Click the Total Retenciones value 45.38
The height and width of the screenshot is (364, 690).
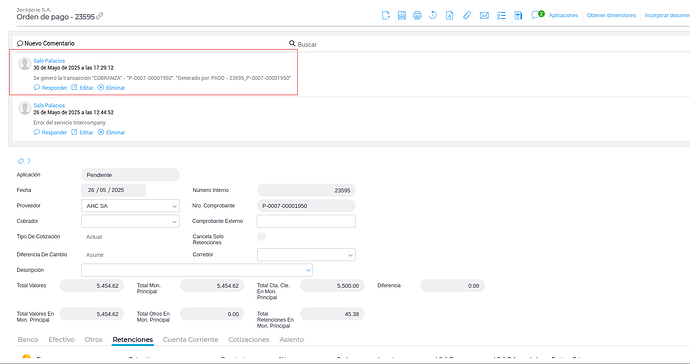pos(332,314)
